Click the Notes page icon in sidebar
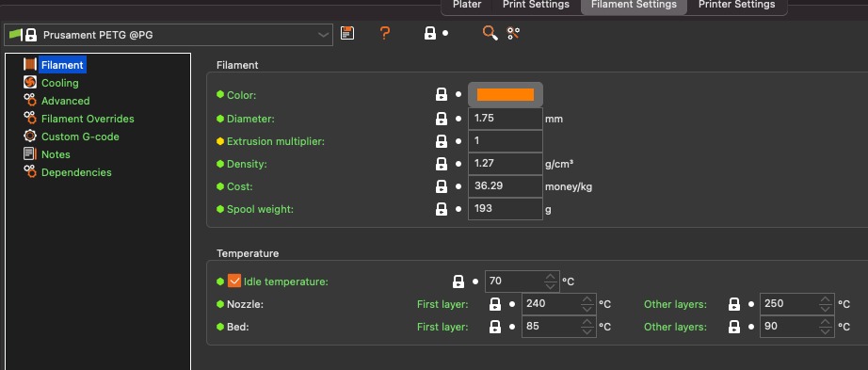This screenshot has width=868, height=370. [x=30, y=154]
